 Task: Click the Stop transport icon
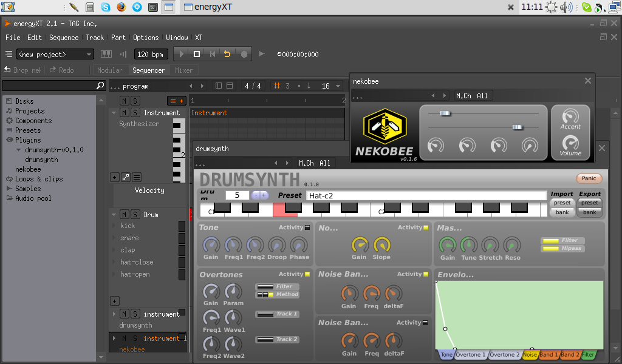point(197,54)
